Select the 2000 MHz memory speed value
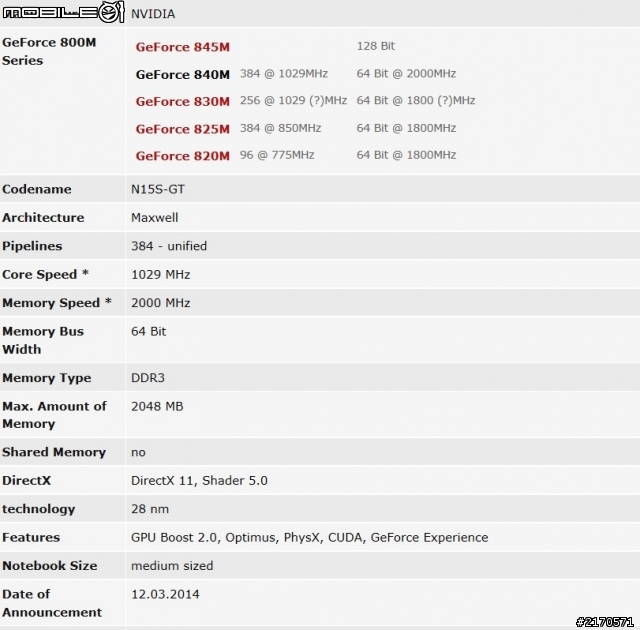 coord(160,303)
